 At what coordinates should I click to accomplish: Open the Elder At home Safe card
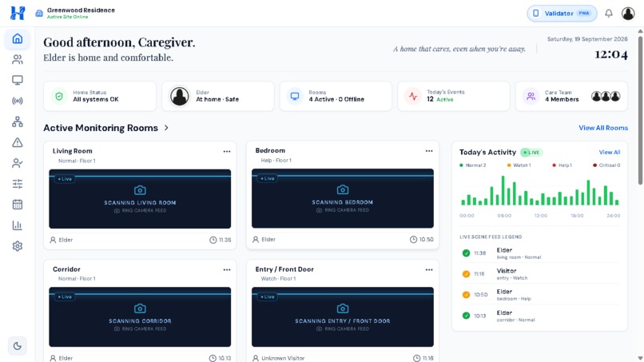tap(217, 96)
